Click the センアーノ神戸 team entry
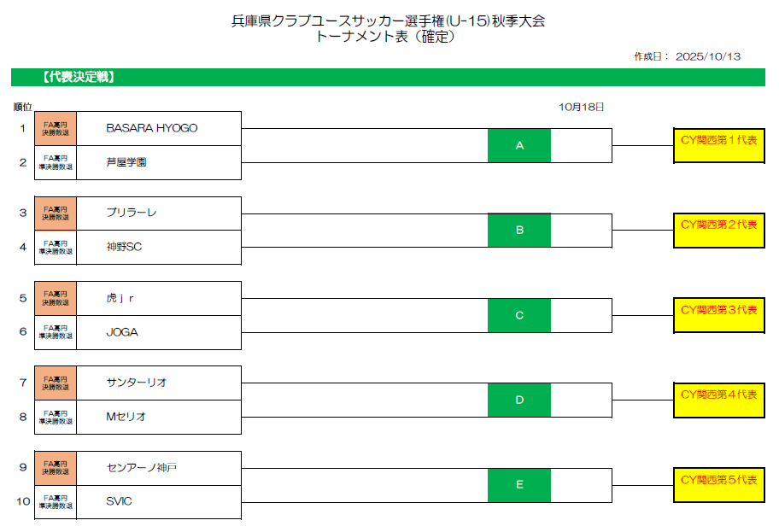The height and width of the screenshot is (532, 779). click(x=158, y=468)
